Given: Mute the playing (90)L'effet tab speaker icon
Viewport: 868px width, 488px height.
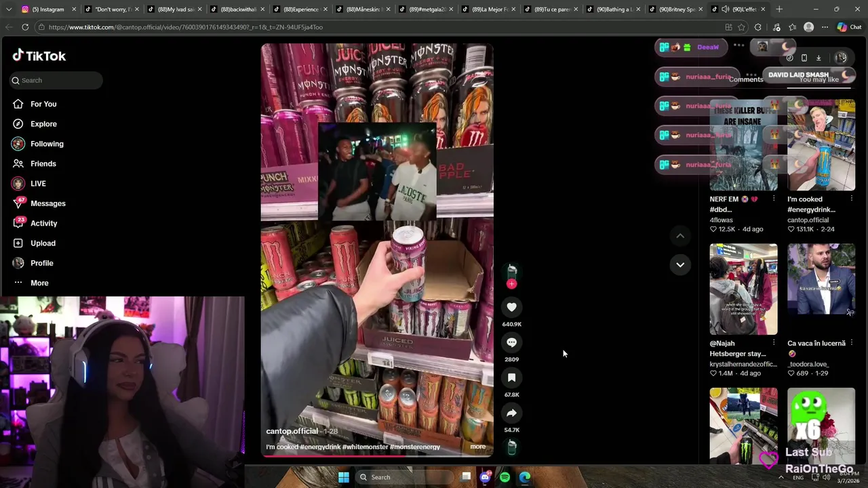Looking at the screenshot, I should point(725,9).
